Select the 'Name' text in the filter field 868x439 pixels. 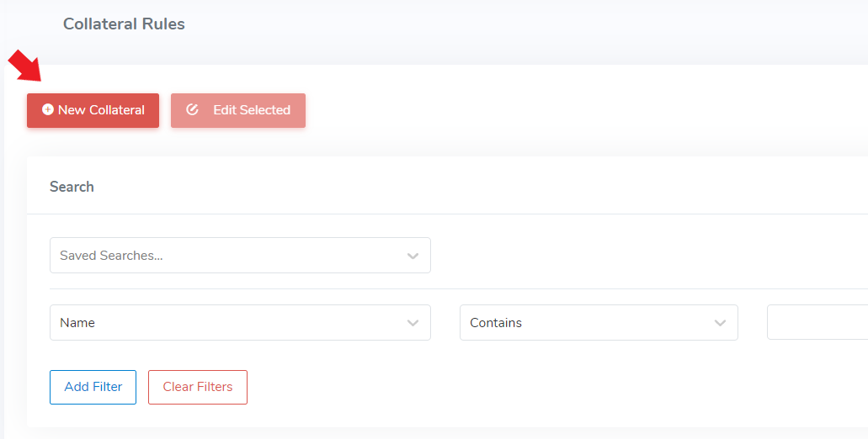77,323
